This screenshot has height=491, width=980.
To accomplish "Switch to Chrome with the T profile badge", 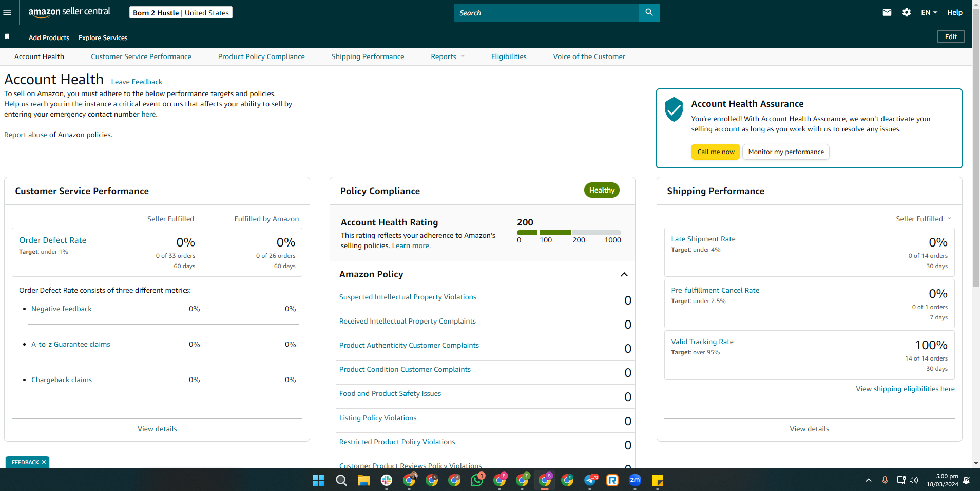I will (x=522, y=480).
